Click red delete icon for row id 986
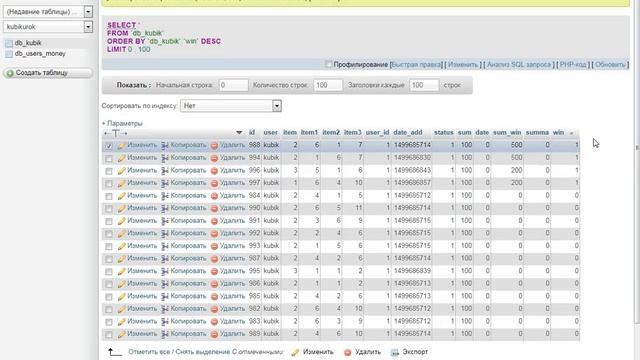 214,284
